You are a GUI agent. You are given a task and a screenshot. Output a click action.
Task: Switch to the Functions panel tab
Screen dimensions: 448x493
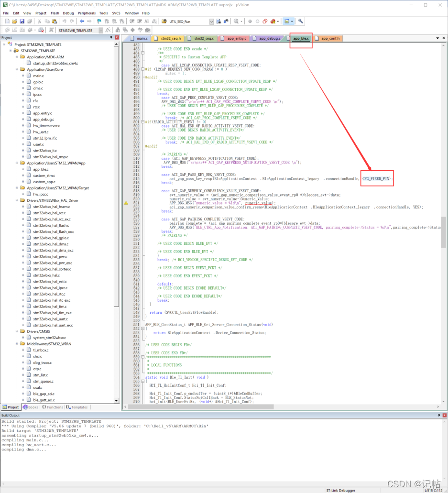click(x=53, y=407)
